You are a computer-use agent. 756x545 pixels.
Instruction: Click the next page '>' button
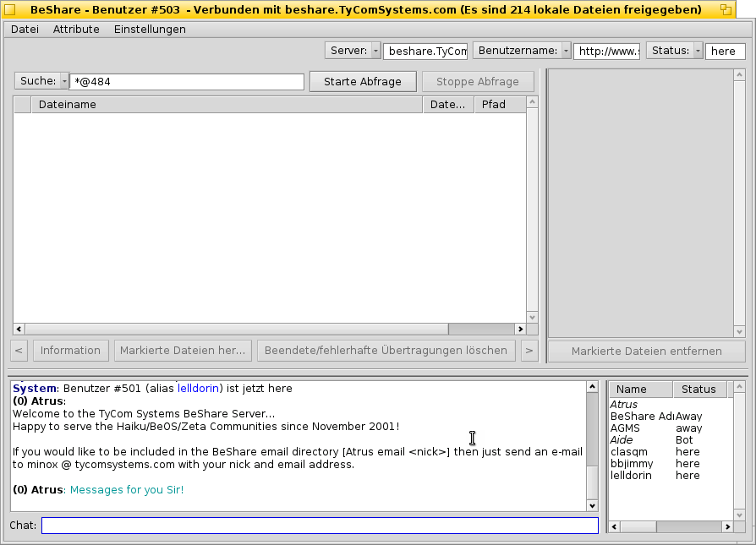pos(529,351)
